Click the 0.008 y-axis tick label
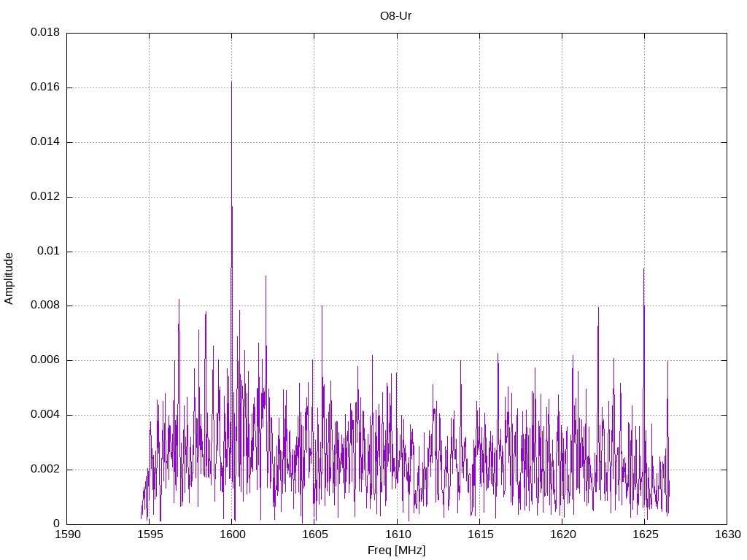747x560 pixels. [x=45, y=306]
